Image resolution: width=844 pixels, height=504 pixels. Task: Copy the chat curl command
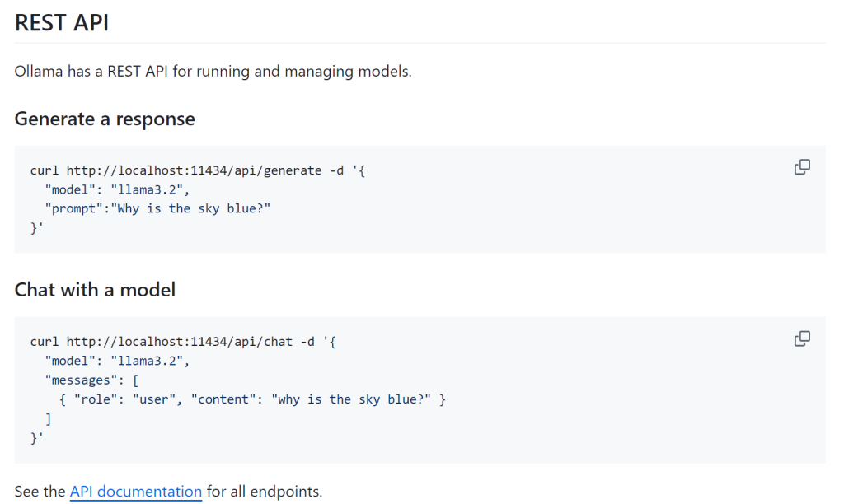pyautogui.click(x=802, y=338)
